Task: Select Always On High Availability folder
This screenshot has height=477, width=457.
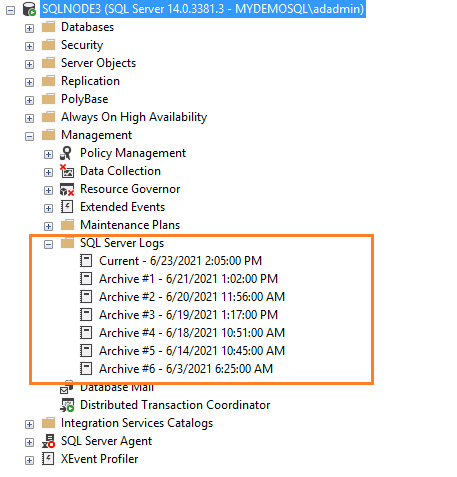Action: [134, 117]
